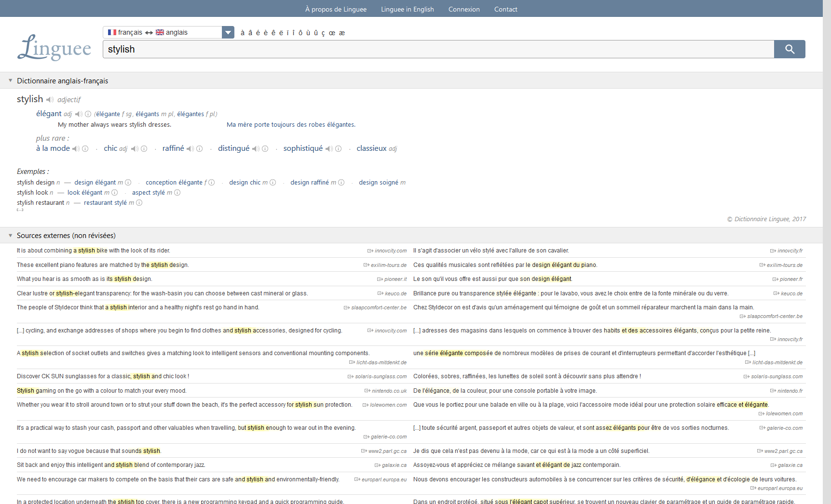Screen dimensions: 831x504
Task: Collapse the Dictionnaire anglais-français section
Action: [10, 80]
